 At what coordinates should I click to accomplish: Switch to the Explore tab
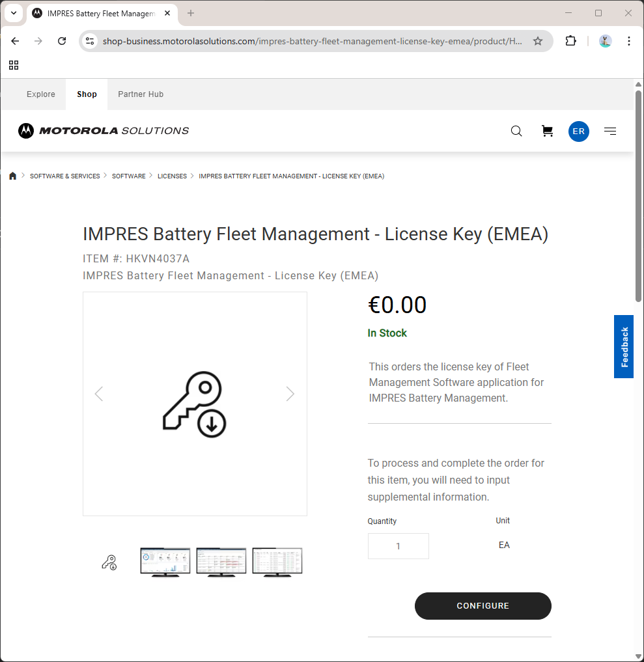tap(41, 94)
